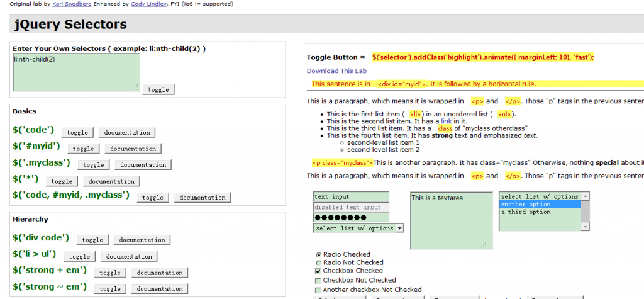Click 'second-level list item 1' text
The image size is (644, 299).
383,142
